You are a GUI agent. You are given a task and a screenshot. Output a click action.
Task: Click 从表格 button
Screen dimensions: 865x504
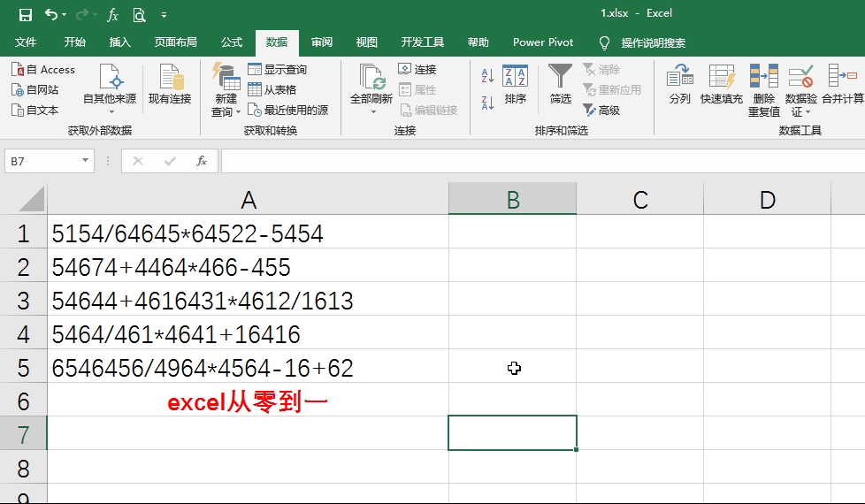coord(272,90)
